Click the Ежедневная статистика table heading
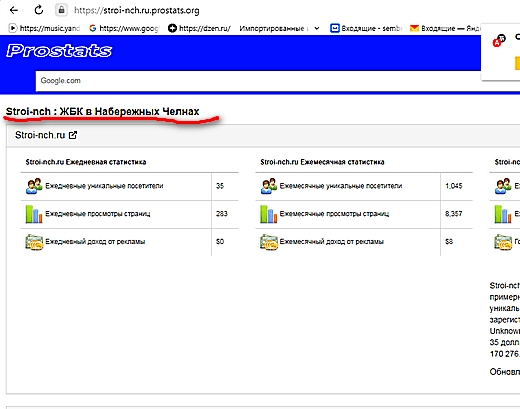The height and width of the screenshot is (409, 520). click(86, 162)
